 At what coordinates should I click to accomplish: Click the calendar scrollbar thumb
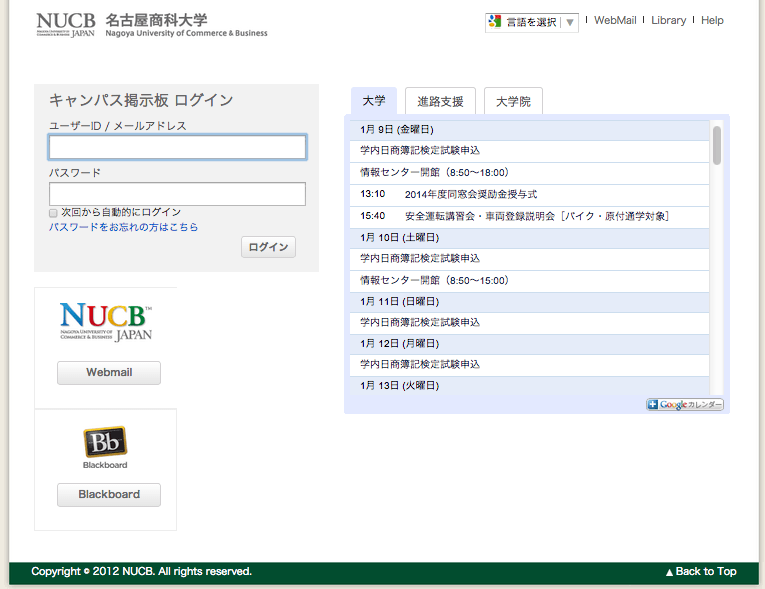click(717, 145)
